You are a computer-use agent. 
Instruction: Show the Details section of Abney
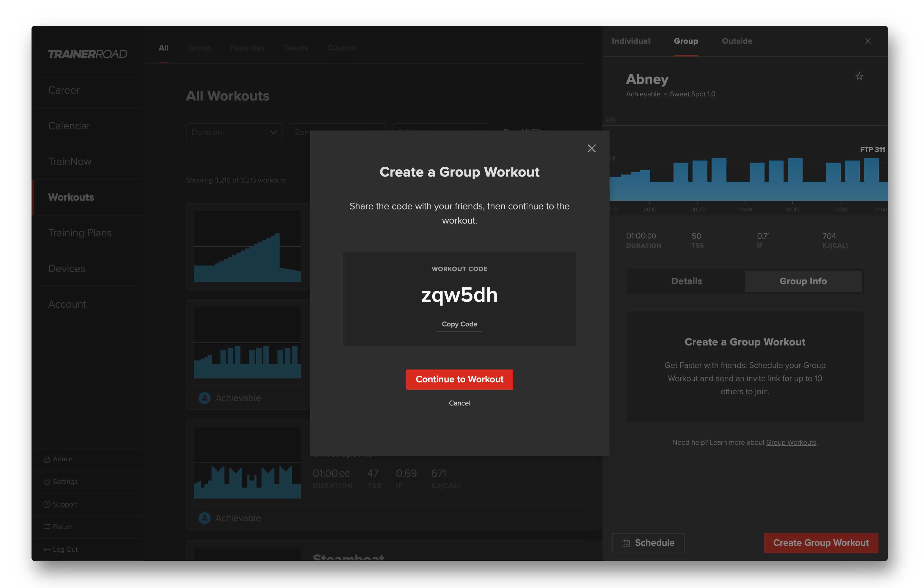pos(686,281)
